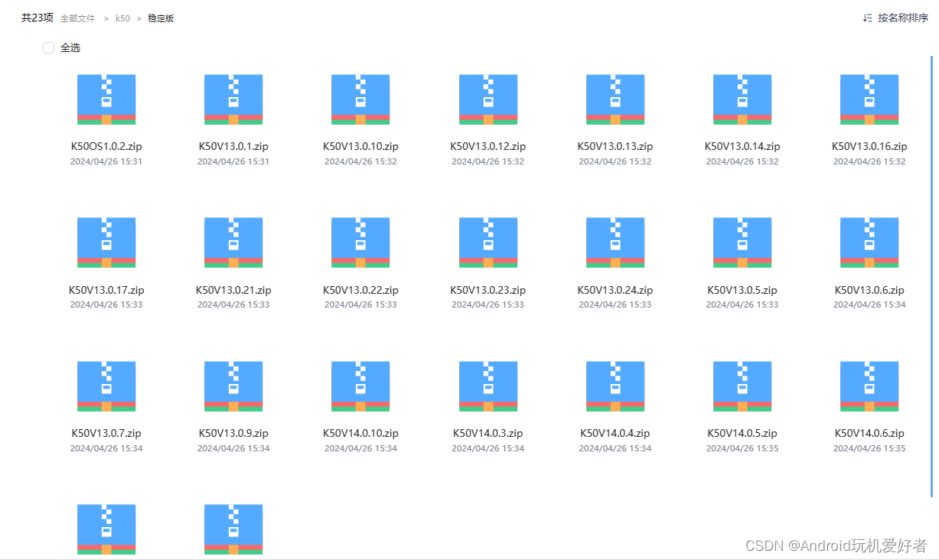Select the K50V13.0.17.zip zip icon
The image size is (939, 560).
(x=106, y=243)
